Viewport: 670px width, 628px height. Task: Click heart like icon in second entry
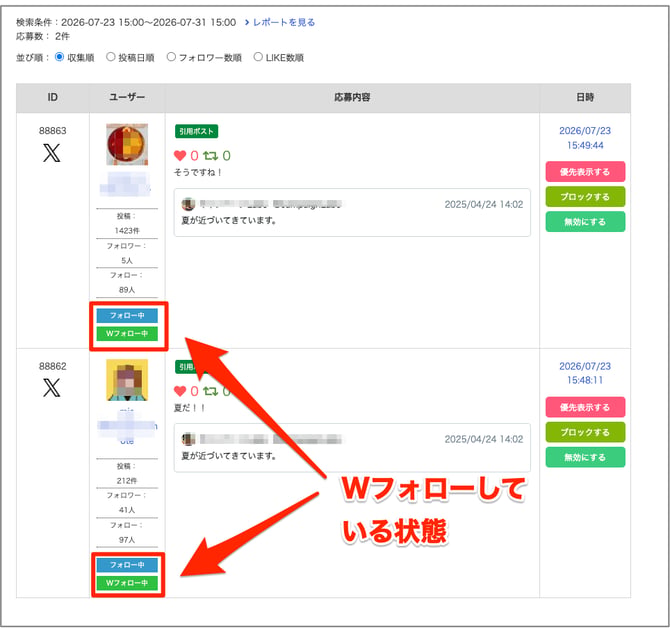coord(180,391)
